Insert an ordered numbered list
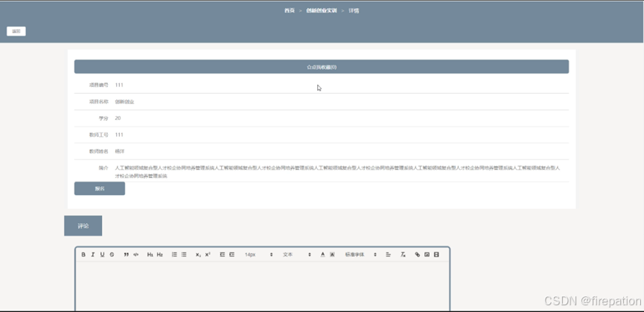644x312 pixels. [x=174, y=255]
